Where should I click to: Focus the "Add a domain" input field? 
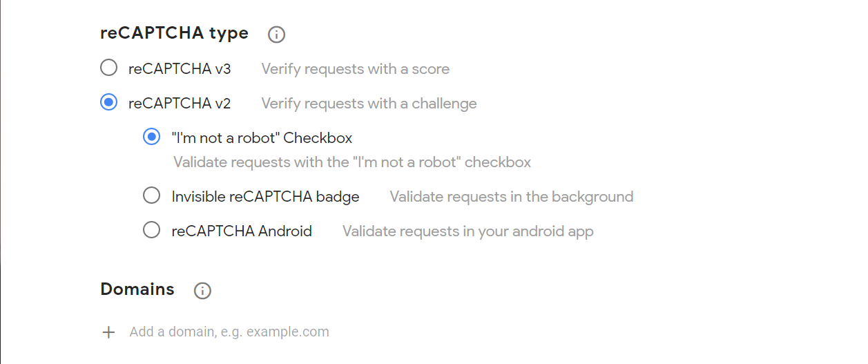(229, 332)
